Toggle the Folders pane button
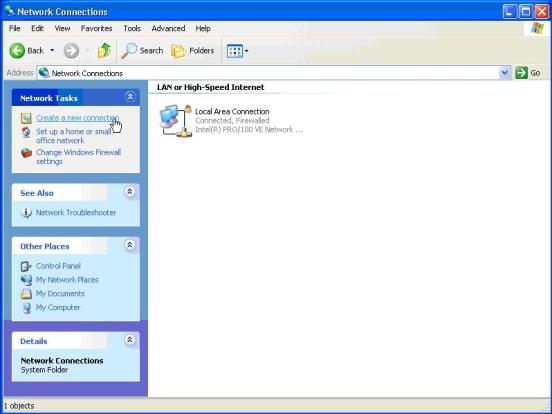Image resolution: width=552 pixels, height=414 pixels. (x=193, y=51)
